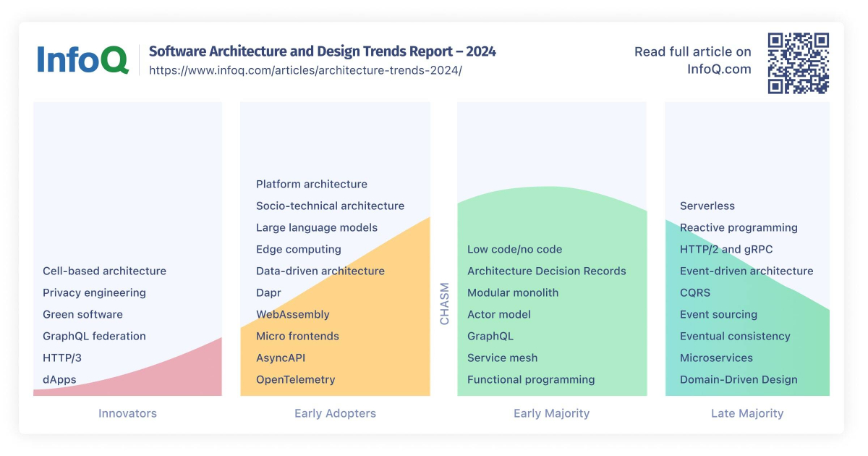868x456 pixels.
Task: Click the QR code image
Action: click(x=798, y=63)
